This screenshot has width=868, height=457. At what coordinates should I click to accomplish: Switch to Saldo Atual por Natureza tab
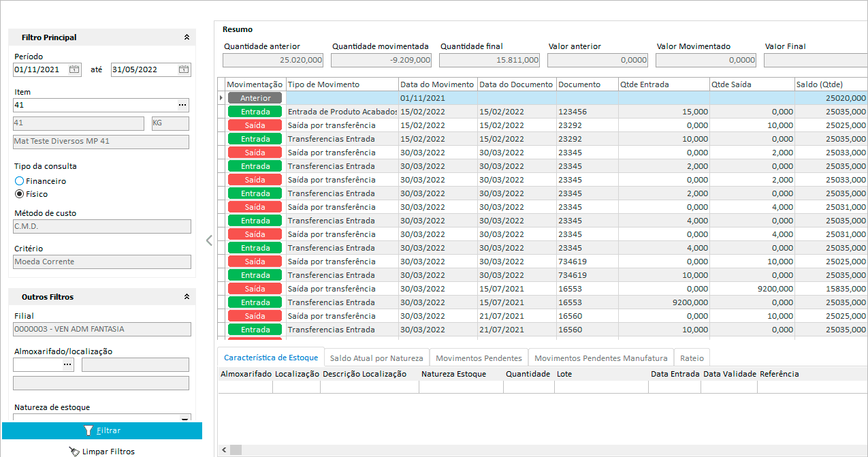tap(376, 358)
